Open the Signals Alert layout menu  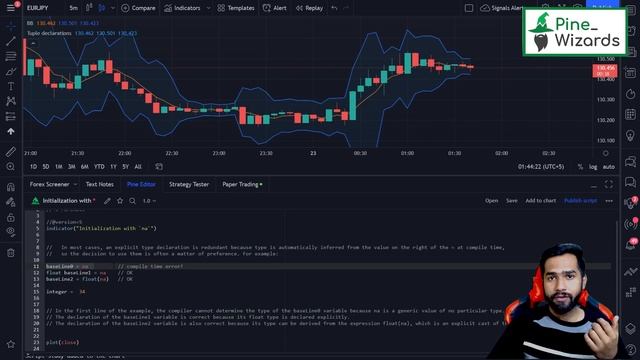point(501,8)
